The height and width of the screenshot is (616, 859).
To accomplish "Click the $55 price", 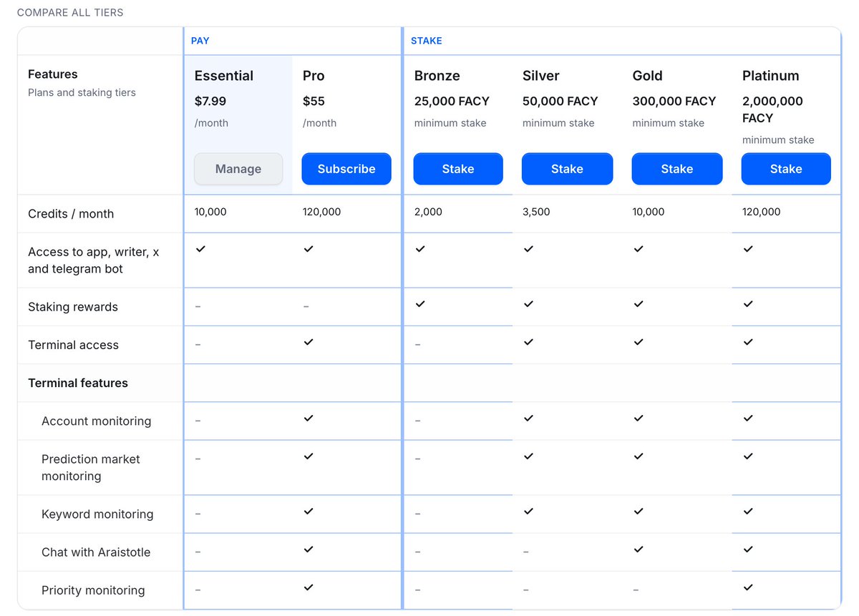I will pos(314,101).
